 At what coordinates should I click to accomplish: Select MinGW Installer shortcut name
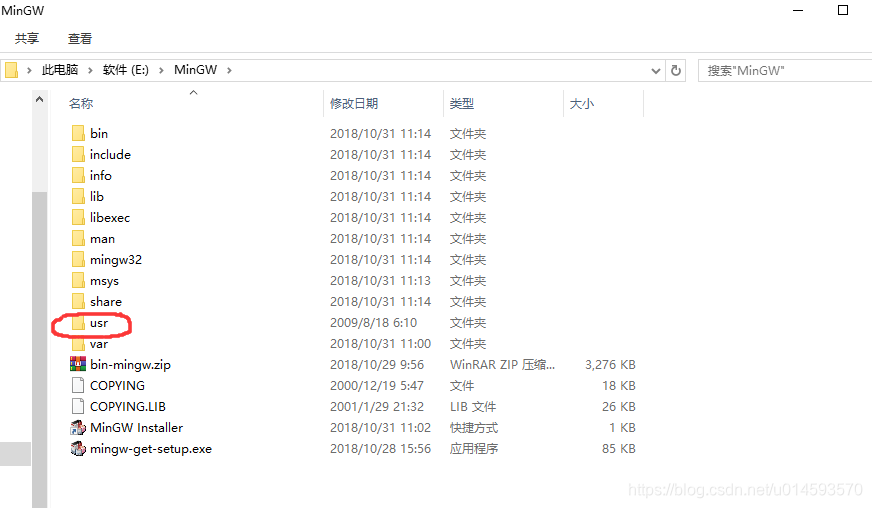pos(136,427)
